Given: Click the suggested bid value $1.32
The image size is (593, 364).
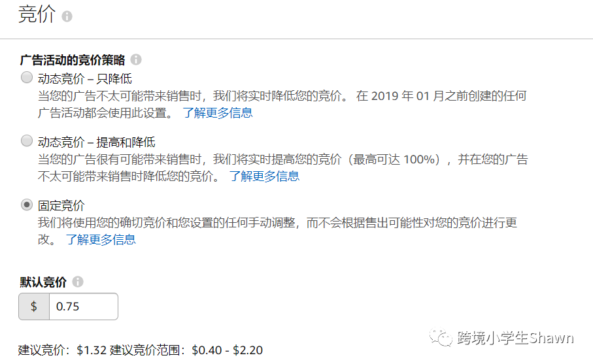Looking at the screenshot, I should (92, 350).
